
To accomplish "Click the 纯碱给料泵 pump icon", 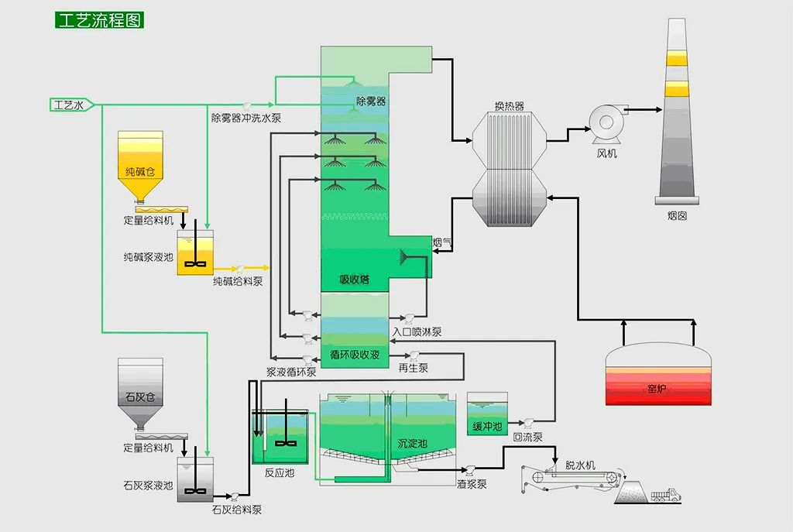I will pyautogui.click(x=241, y=268).
